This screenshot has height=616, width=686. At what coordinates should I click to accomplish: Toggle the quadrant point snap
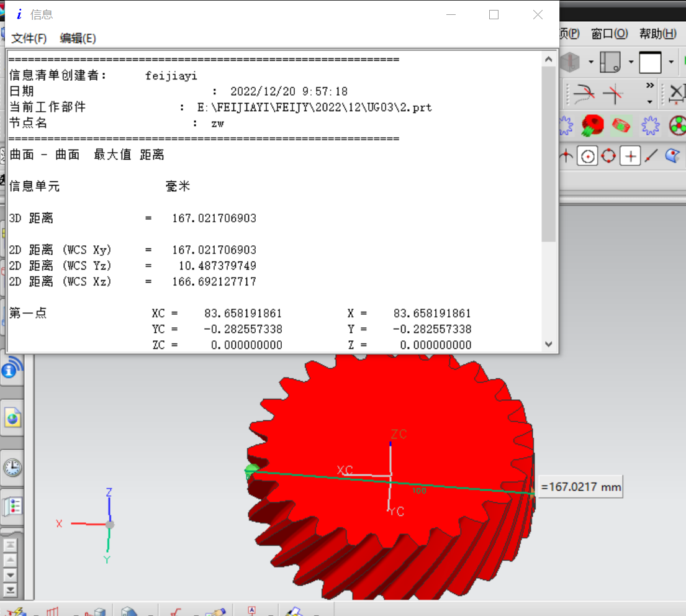pyautogui.click(x=608, y=156)
